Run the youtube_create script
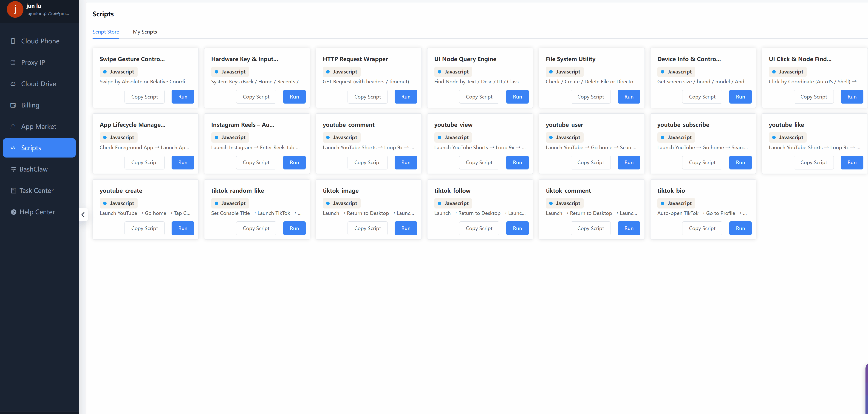This screenshot has width=868, height=414. tap(183, 228)
